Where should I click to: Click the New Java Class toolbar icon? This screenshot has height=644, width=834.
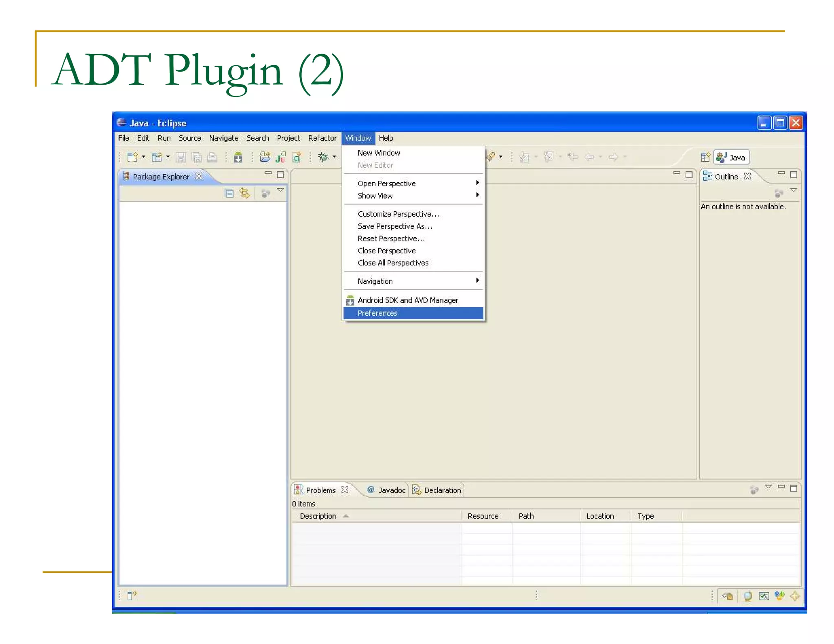[297, 157]
